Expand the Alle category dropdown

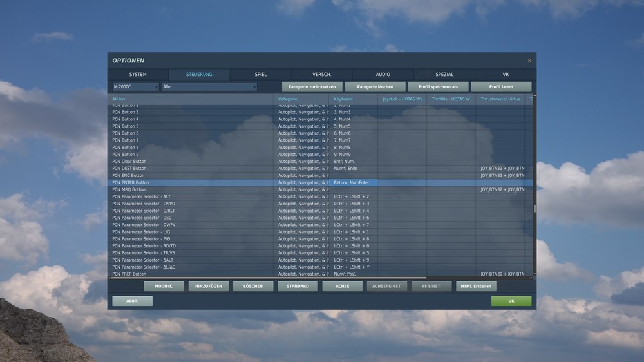pyautogui.click(x=209, y=87)
